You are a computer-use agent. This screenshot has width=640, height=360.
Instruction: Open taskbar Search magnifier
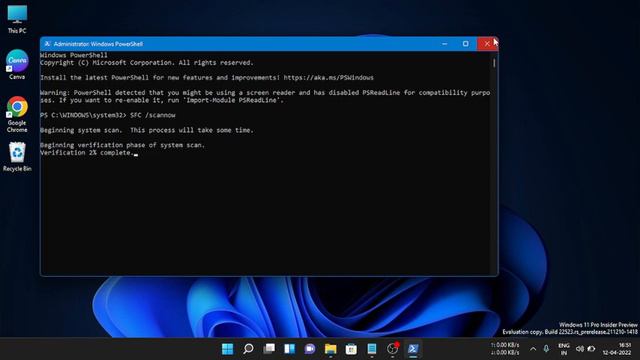(x=248, y=349)
